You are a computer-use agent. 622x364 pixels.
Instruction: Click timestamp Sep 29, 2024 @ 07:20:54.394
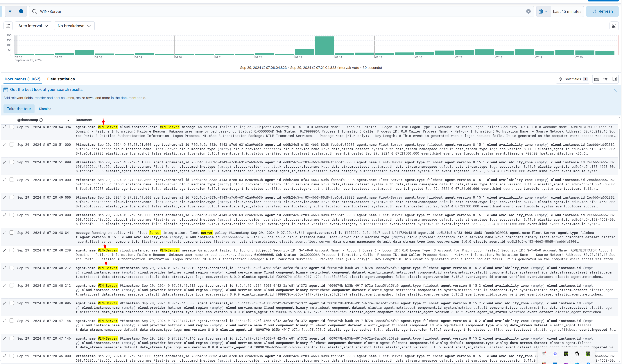click(44, 127)
